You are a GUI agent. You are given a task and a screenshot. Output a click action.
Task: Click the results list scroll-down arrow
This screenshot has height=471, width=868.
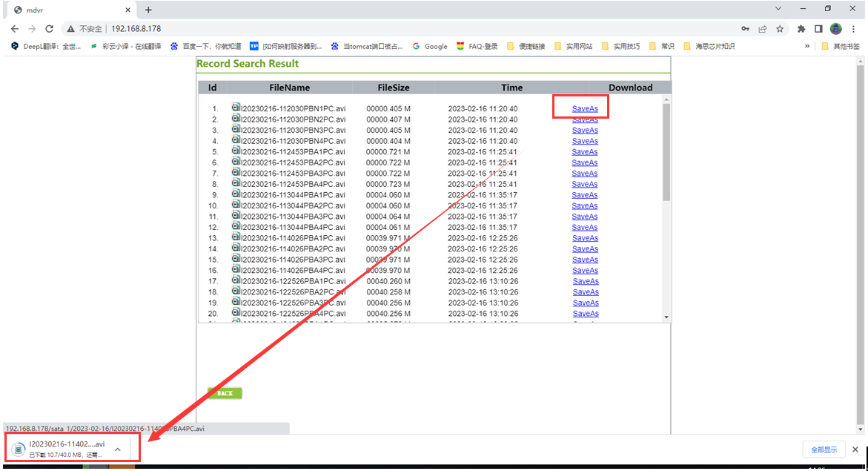(666, 317)
